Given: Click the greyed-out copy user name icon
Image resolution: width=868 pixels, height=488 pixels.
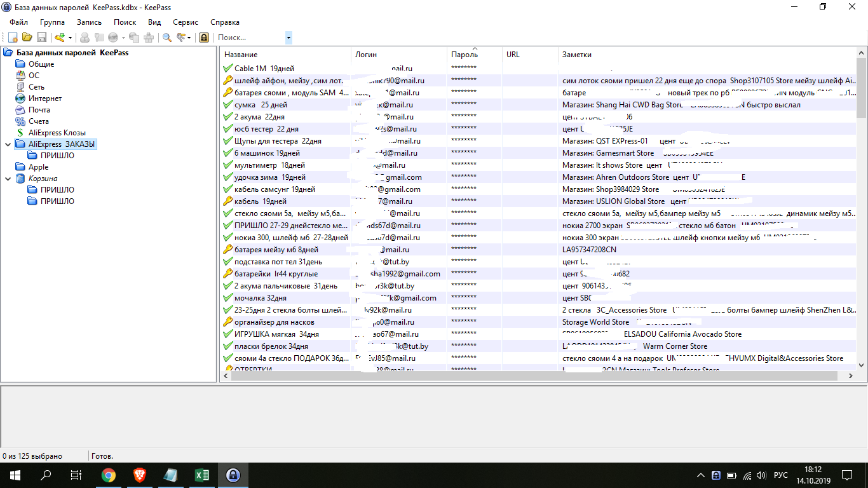Looking at the screenshot, I should (85, 37).
